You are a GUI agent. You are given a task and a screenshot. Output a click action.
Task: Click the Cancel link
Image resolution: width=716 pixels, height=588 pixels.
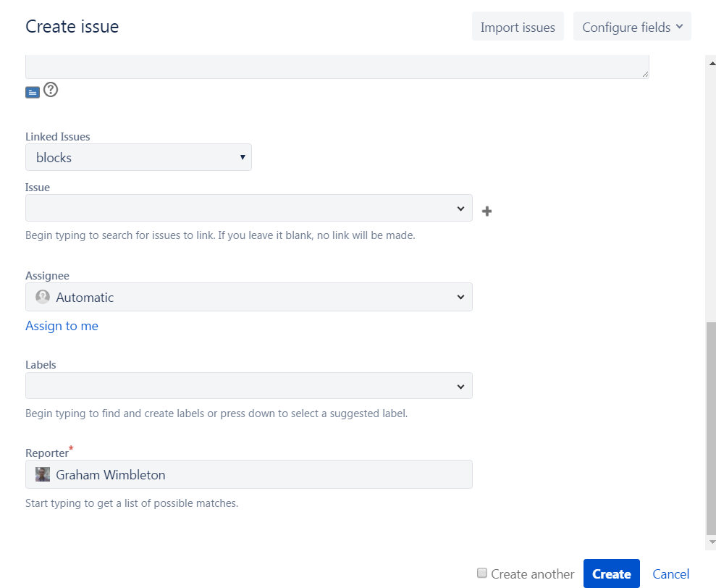coord(670,574)
